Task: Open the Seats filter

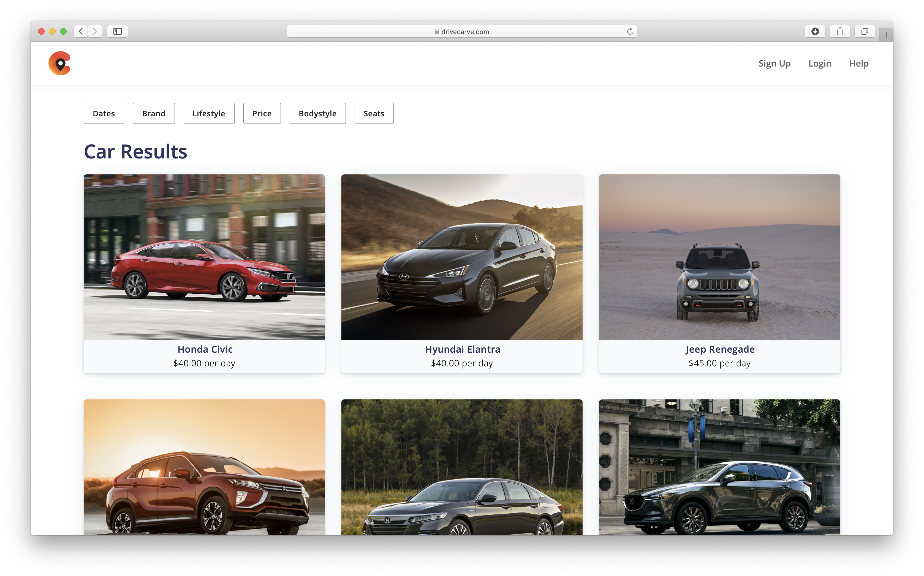Action: [374, 114]
